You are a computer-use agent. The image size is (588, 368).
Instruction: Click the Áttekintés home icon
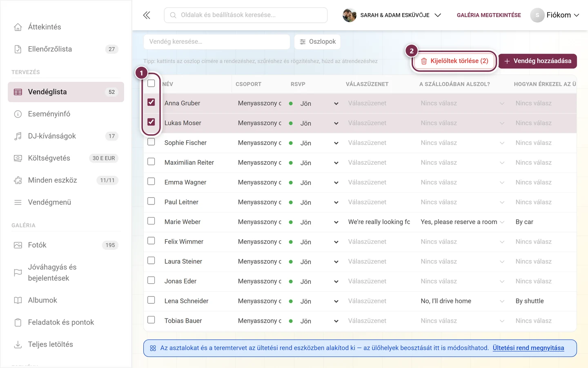(18, 27)
